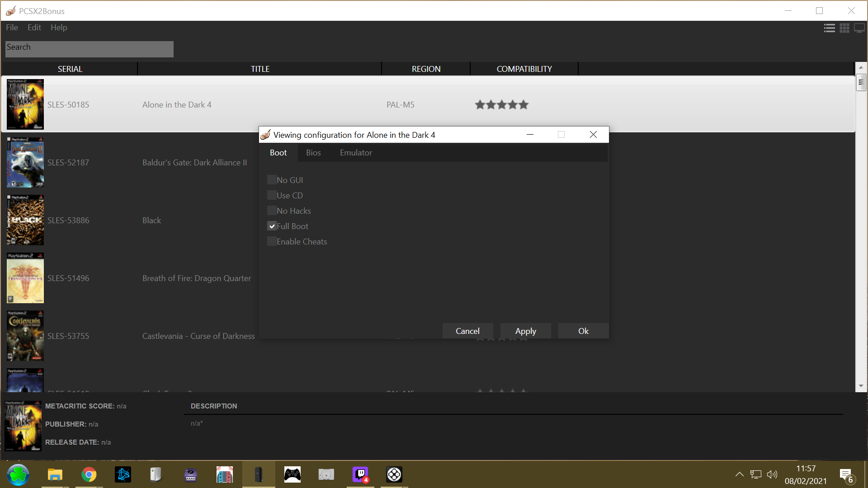868x488 pixels.
Task: Open the black-and-white ball icon in taskbar
Action: point(394,474)
